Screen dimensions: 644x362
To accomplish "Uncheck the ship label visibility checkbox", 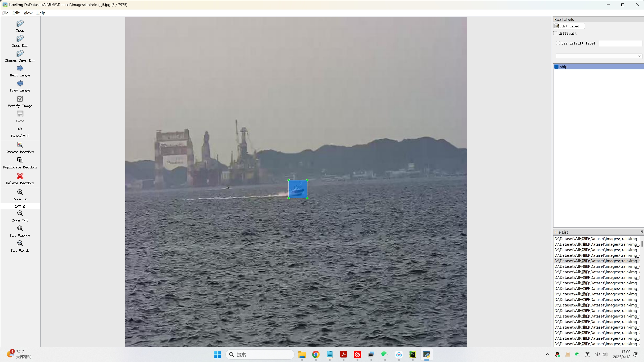I will (x=556, y=67).
